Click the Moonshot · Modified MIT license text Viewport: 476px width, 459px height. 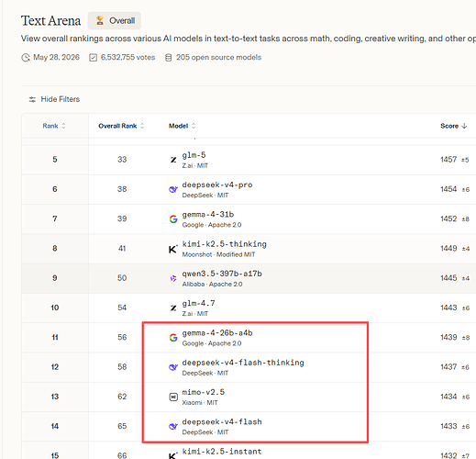click(218, 254)
